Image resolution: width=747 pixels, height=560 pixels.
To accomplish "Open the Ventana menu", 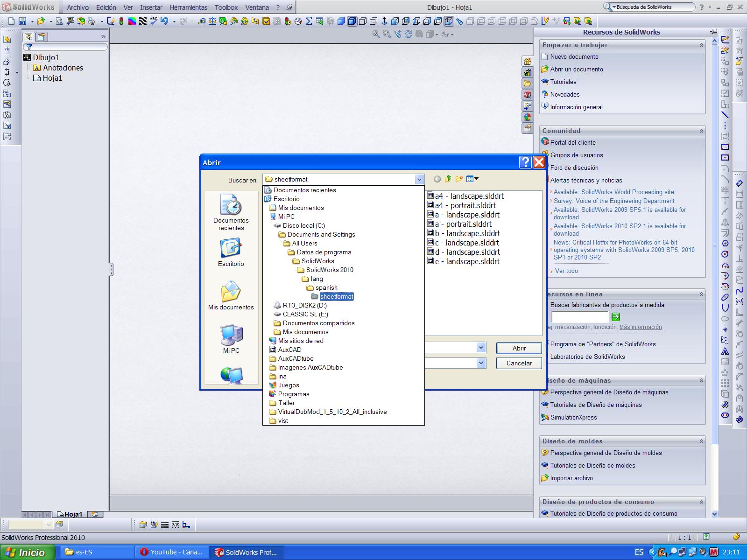I will [257, 7].
